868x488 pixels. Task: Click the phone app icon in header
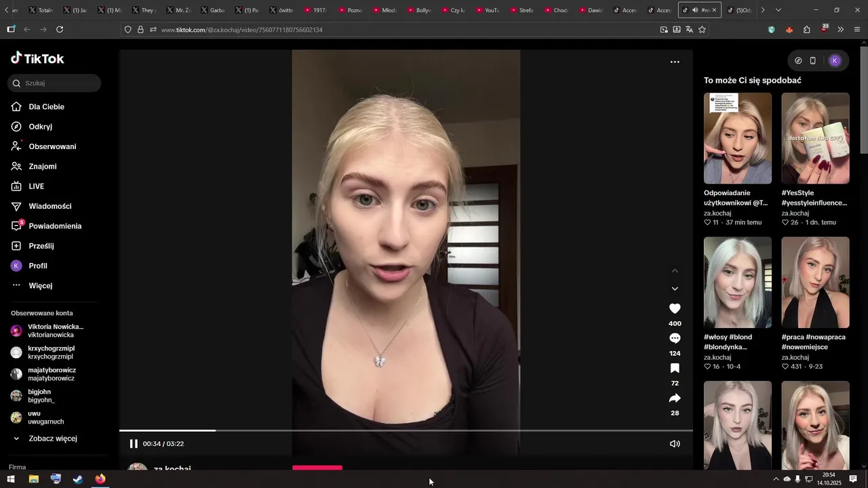pyautogui.click(x=813, y=60)
